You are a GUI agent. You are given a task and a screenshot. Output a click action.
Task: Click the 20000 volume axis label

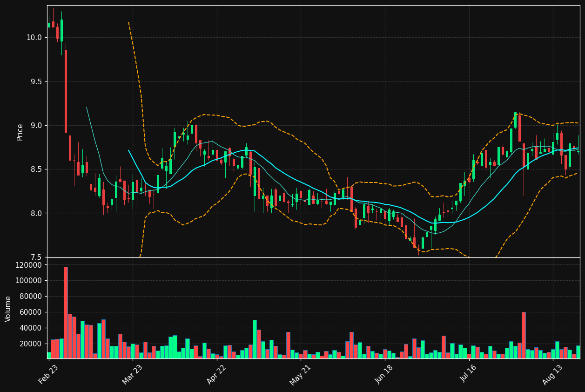(32, 344)
